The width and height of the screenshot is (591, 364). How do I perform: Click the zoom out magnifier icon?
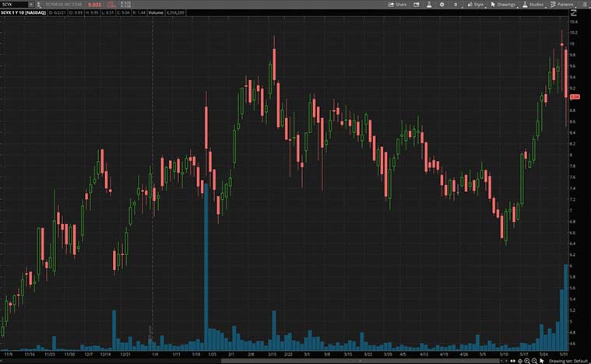(x=534, y=361)
